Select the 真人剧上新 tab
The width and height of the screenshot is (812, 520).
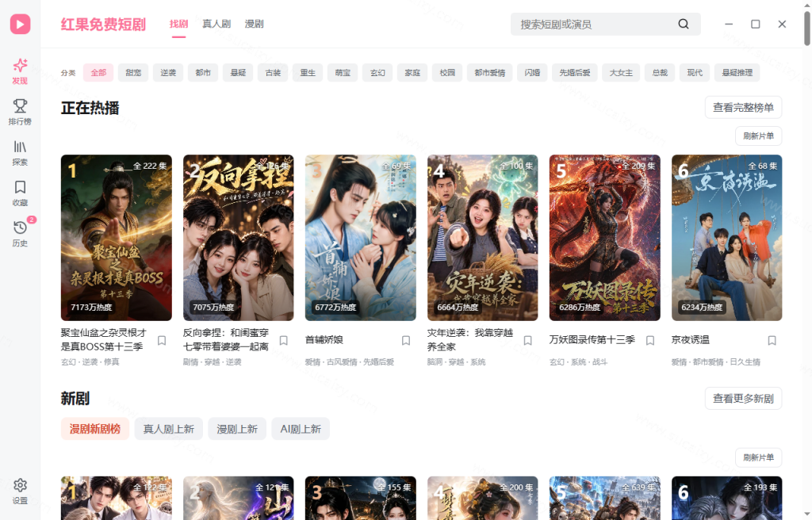(x=168, y=429)
